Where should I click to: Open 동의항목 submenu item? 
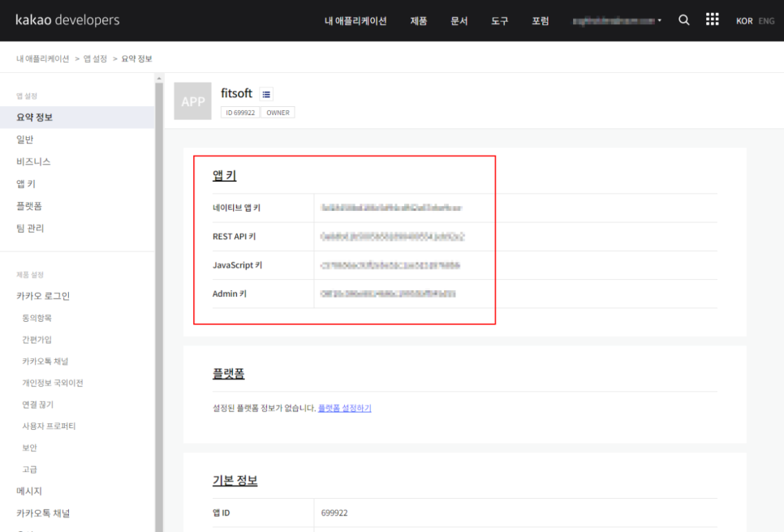(x=37, y=318)
